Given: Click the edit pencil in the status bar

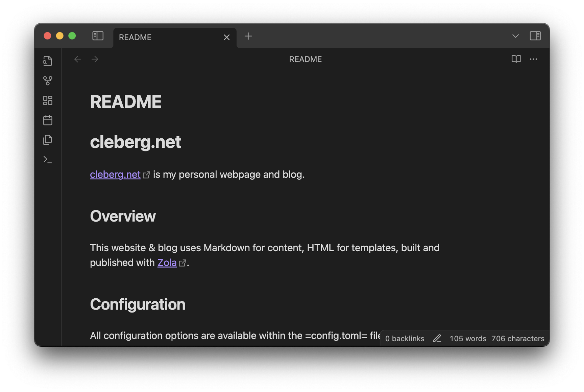Looking at the screenshot, I should tap(437, 338).
